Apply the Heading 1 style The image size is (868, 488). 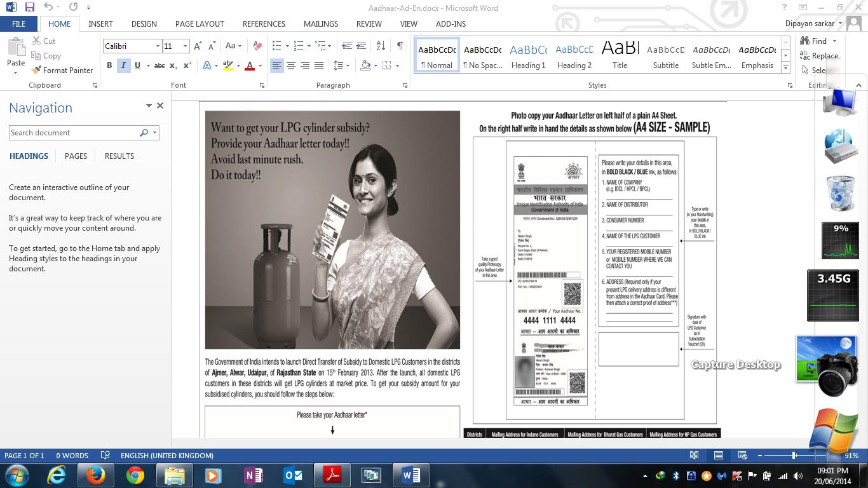point(528,56)
